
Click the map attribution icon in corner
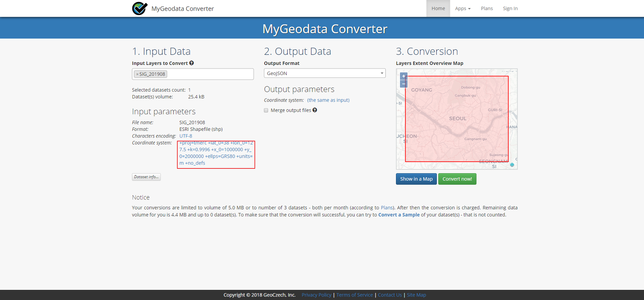(512, 165)
